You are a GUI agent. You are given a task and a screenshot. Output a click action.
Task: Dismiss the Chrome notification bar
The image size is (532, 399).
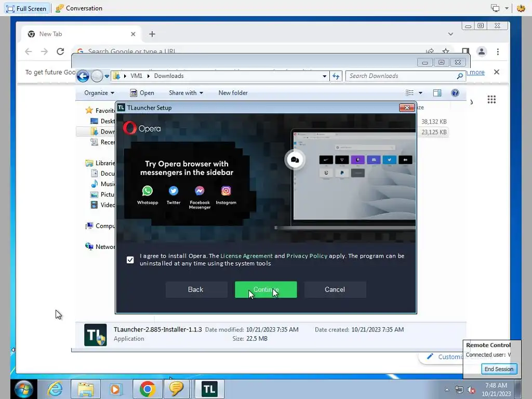[x=496, y=72]
